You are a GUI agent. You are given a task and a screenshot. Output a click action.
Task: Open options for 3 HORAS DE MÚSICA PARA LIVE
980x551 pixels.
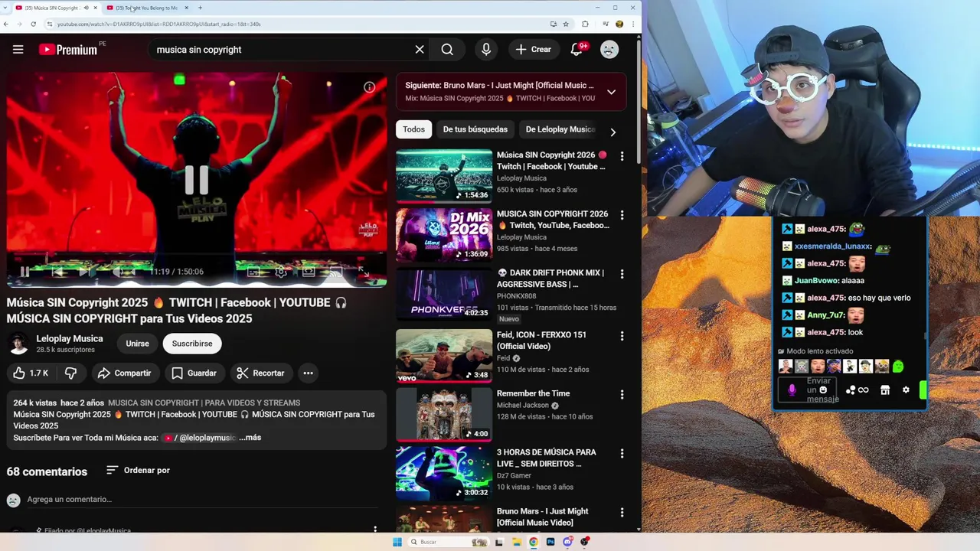click(x=622, y=454)
